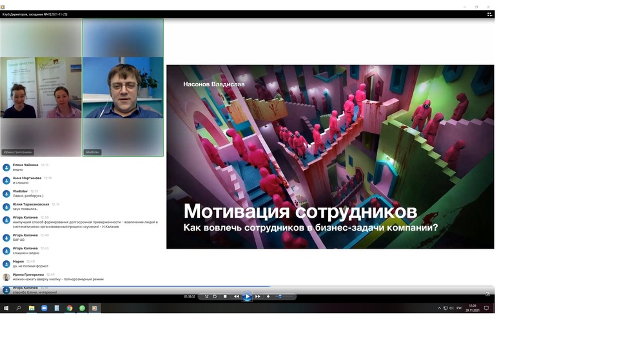
Task: Mute the player's speaker icon
Action: pos(268,296)
